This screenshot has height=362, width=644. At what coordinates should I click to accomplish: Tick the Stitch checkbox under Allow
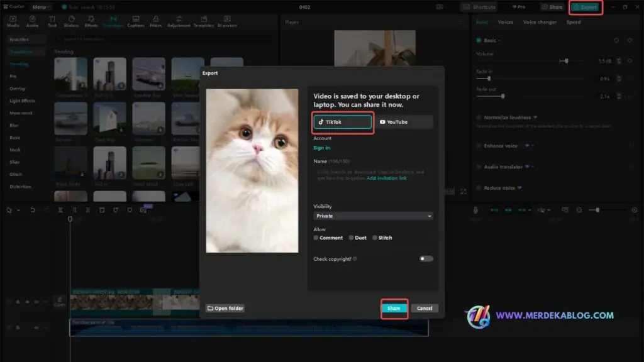pyautogui.click(x=375, y=238)
